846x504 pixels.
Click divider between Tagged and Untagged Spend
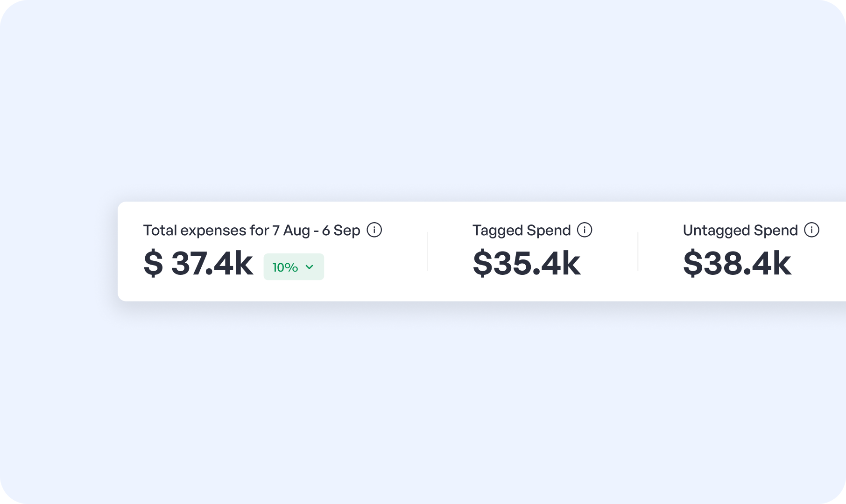(638, 251)
